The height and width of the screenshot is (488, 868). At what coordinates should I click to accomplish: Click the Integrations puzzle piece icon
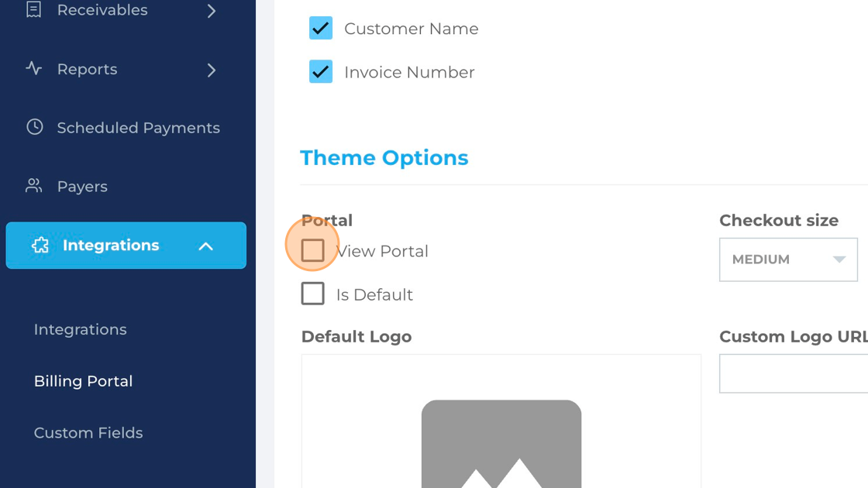40,245
